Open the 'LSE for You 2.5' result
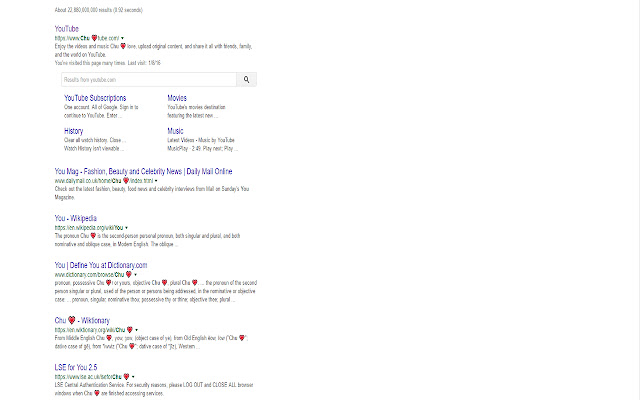The width and height of the screenshot is (640, 400). click(76, 367)
